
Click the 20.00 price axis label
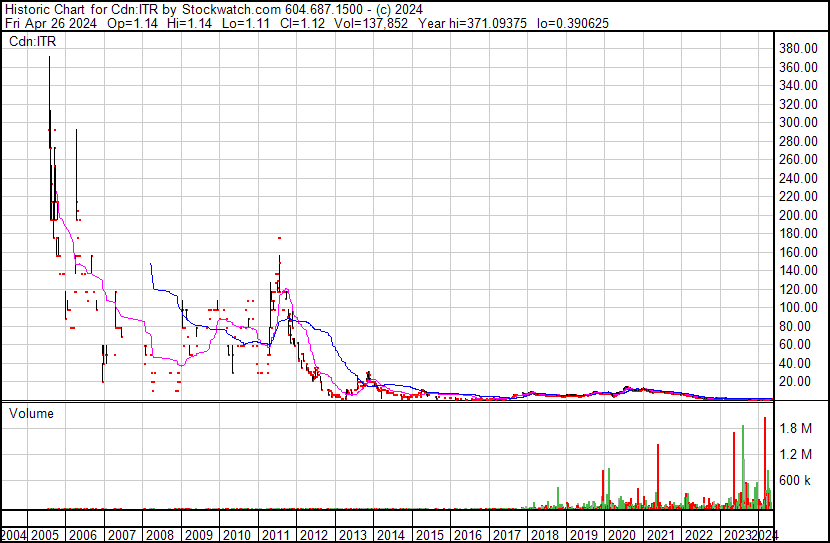pyautogui.click(x=796, y=382)
